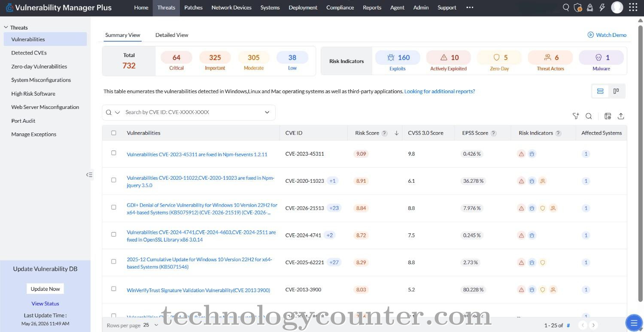Go to the next page arrow

(593, 325)
